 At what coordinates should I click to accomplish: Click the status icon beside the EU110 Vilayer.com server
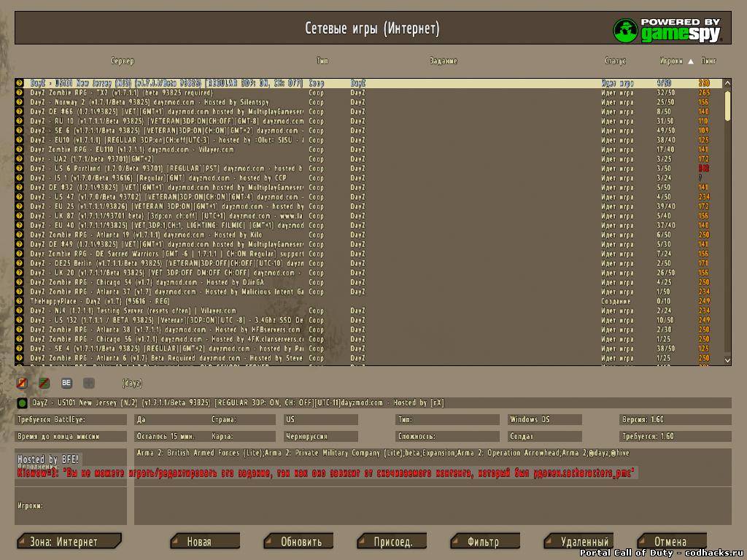pyautogui.click(x=19, y=149)
